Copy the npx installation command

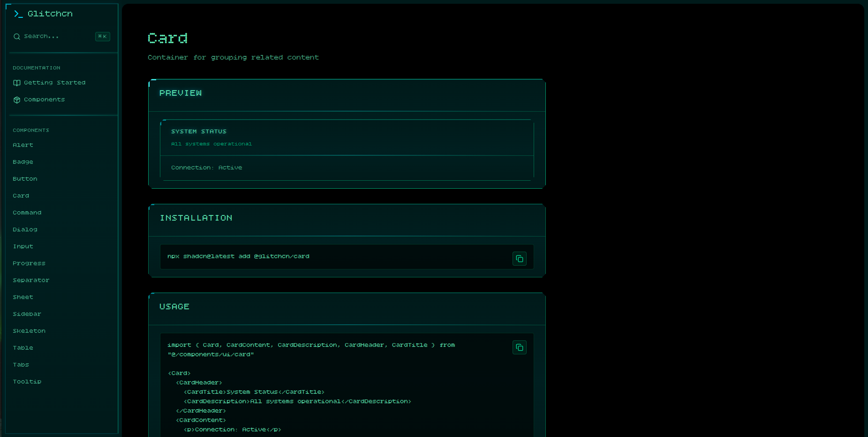point(519,258)
